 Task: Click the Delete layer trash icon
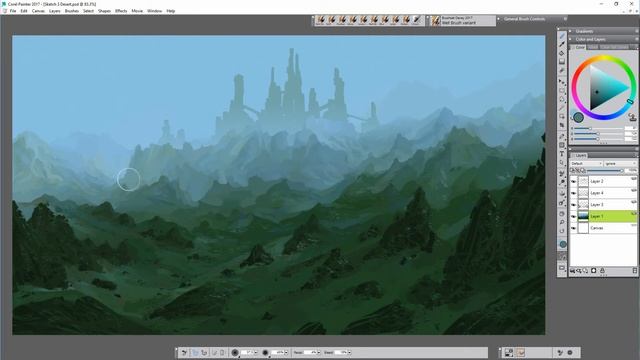pos(635,271)
